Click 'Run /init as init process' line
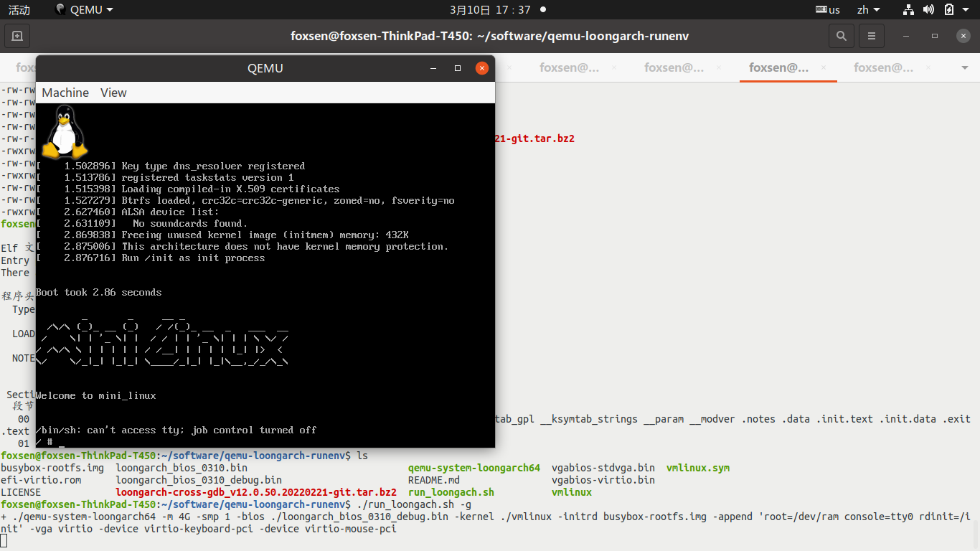The height and width of the screenshot is (551, 980). pyautogui.click(x=193, y=258)
